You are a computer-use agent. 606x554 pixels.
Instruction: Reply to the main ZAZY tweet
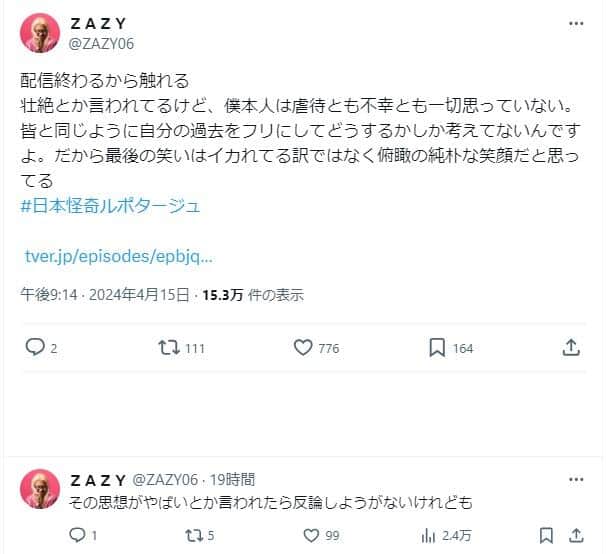tap(35, 348)
